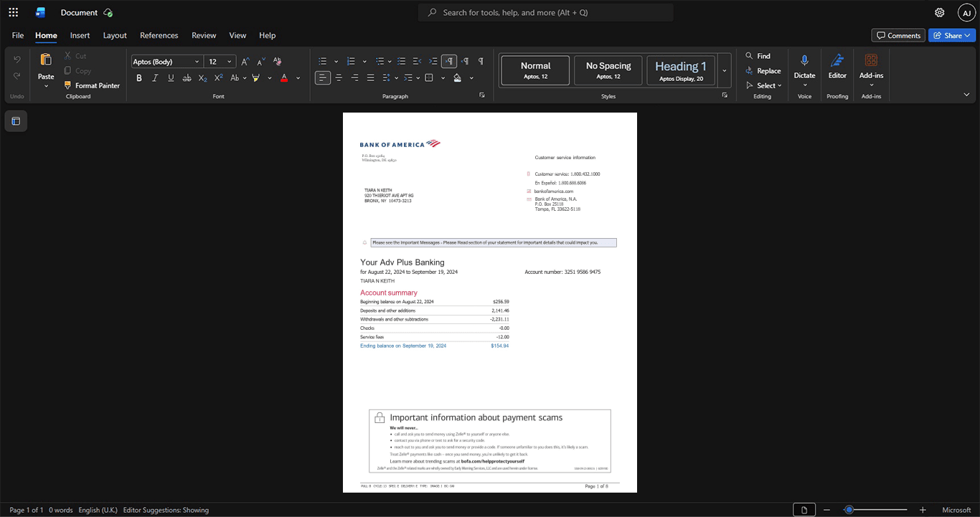
Task: Click the Replace button
Action: [763, 70]
